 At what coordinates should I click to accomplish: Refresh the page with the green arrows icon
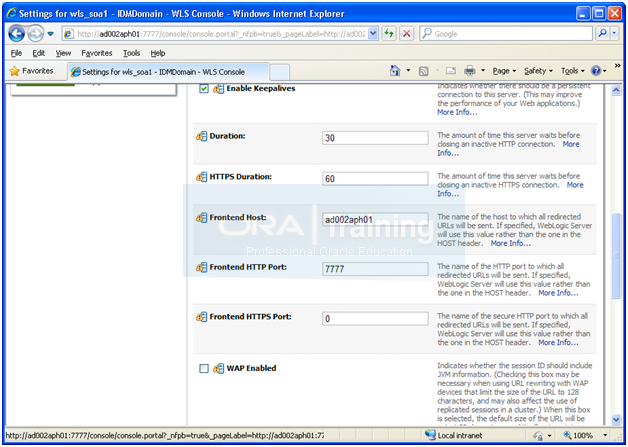click(388, 34)
